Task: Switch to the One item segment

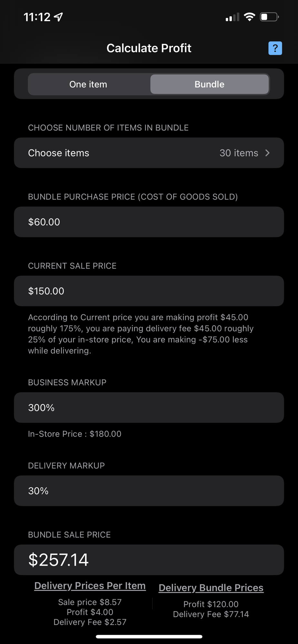Action: 88,84
